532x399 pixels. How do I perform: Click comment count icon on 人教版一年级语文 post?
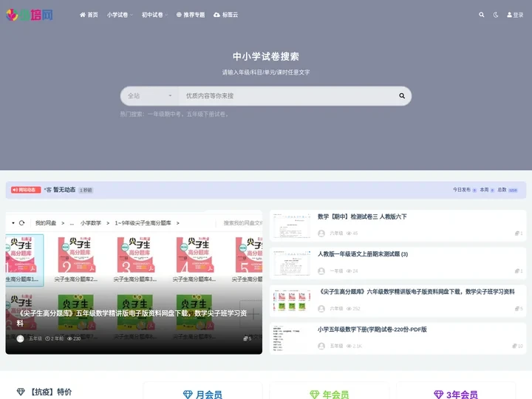click(x=519, y=270)
